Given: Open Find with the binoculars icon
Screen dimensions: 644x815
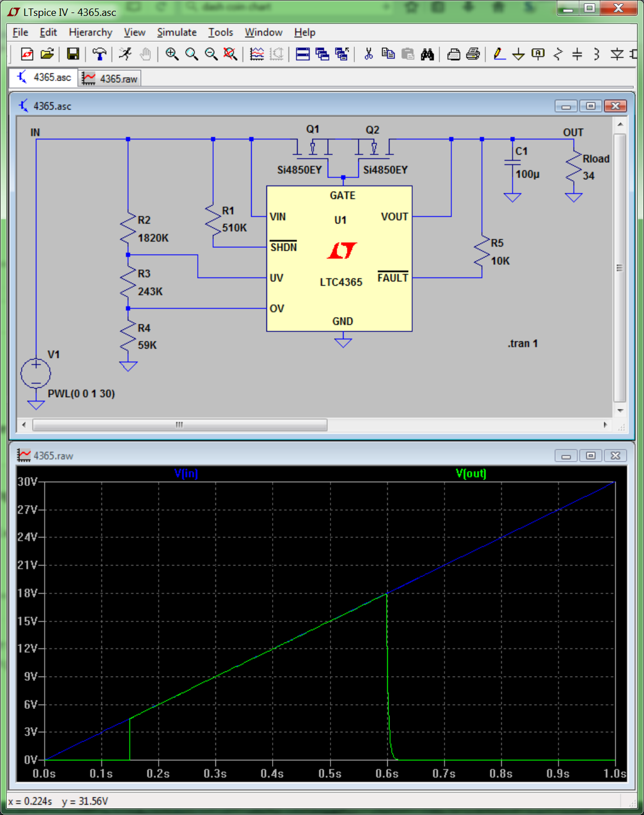Looking at the screenshot, I should (x=427, y=54).
